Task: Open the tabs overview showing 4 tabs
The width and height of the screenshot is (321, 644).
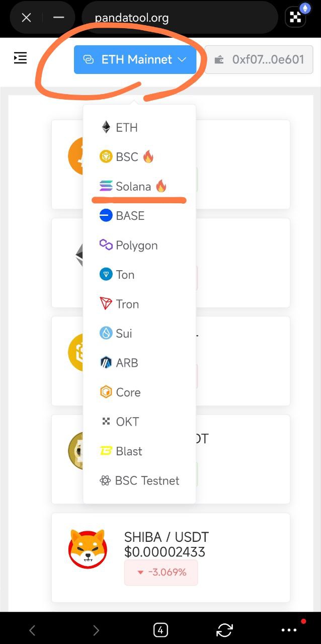Action: [160, 630]
